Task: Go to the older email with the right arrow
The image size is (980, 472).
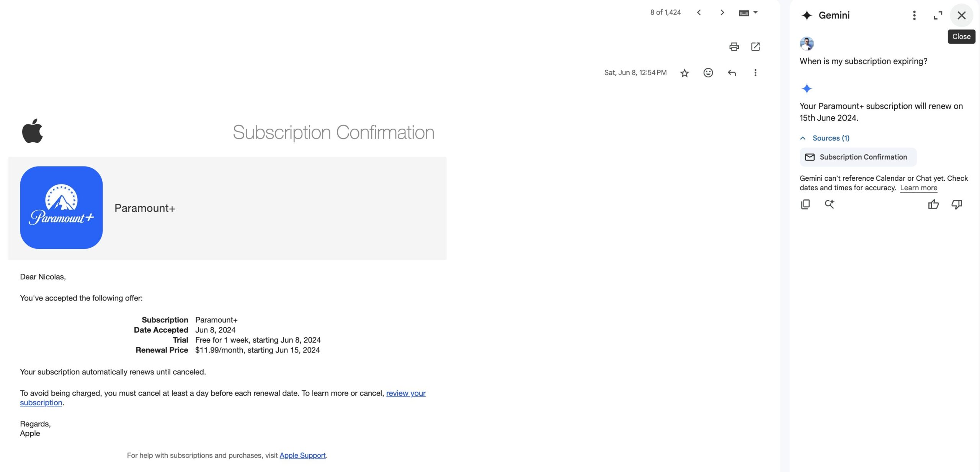Action: pos(722,12)
